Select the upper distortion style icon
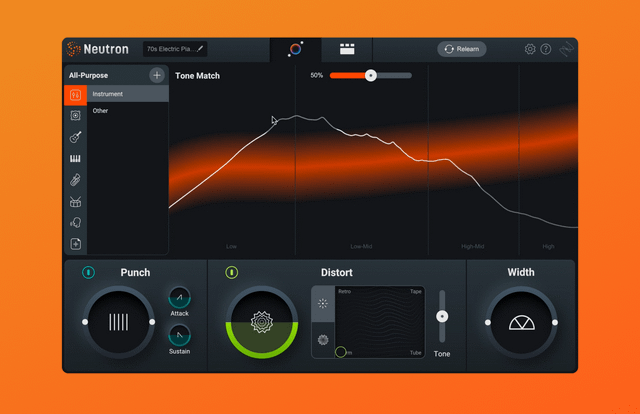 pyautogui.click(x=323, y=303)
